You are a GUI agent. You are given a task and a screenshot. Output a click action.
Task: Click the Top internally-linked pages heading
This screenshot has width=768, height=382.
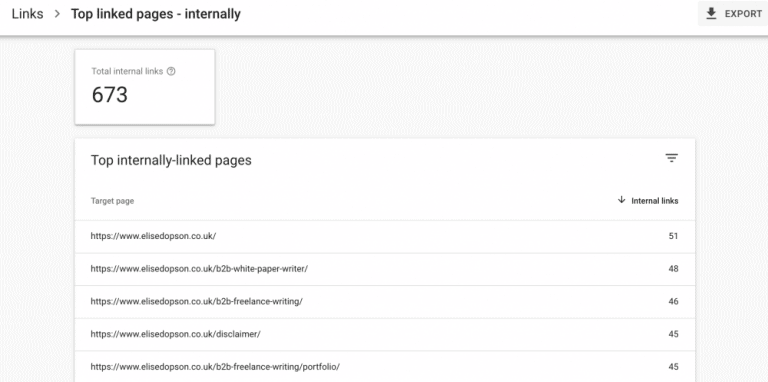[x=171, y=160]
